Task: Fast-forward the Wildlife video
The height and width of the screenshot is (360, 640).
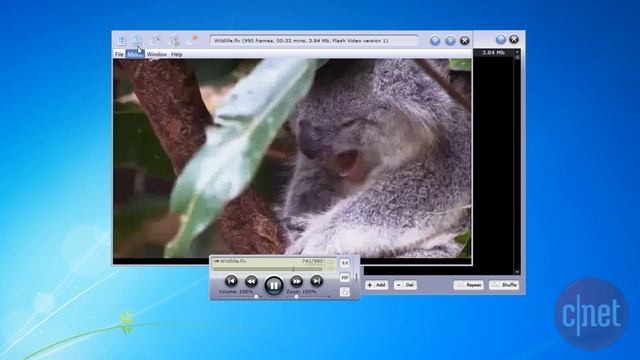Action: click(x=296, y=281)
